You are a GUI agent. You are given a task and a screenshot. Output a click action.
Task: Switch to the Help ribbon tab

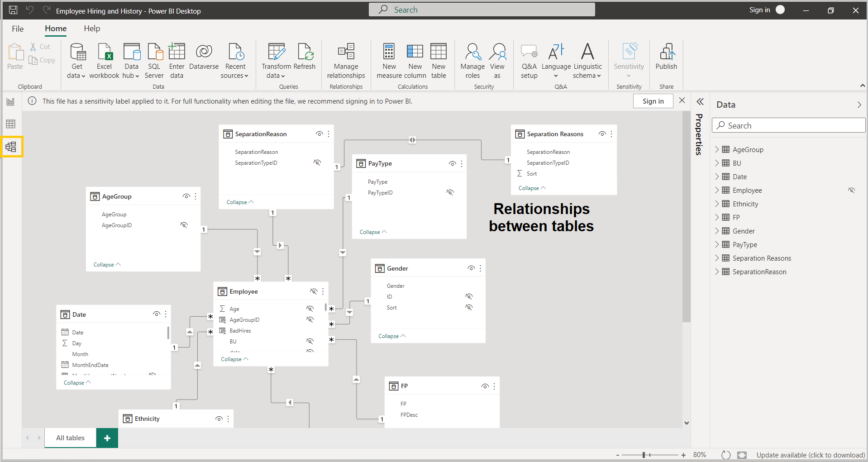click(92, 29)
